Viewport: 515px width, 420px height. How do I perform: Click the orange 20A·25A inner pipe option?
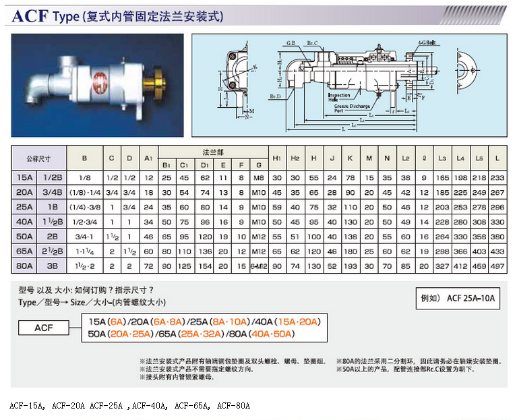pyautogui.click(x=130, y=334)
